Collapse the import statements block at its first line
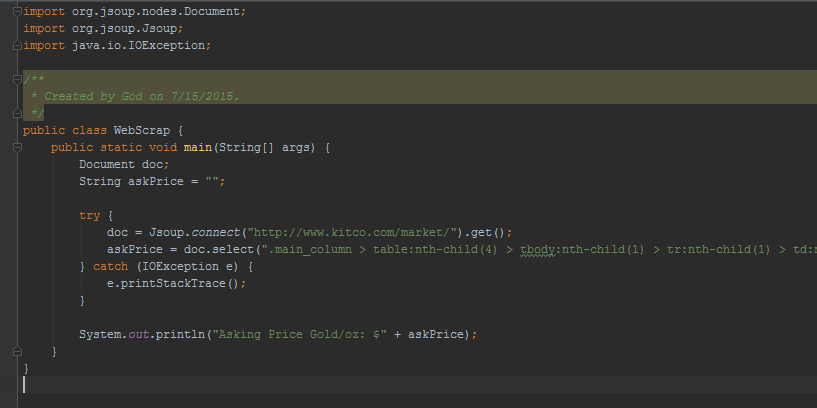 pos(18,10)
